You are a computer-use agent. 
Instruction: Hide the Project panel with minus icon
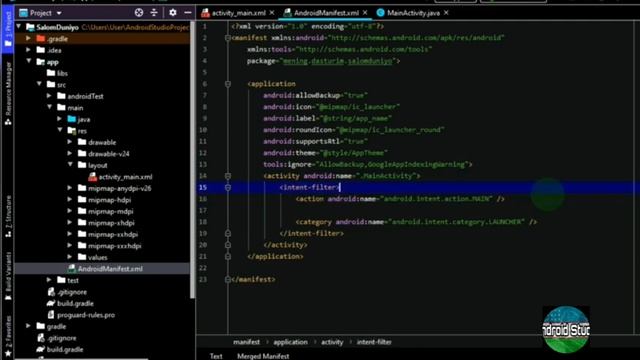coord(187,13)
